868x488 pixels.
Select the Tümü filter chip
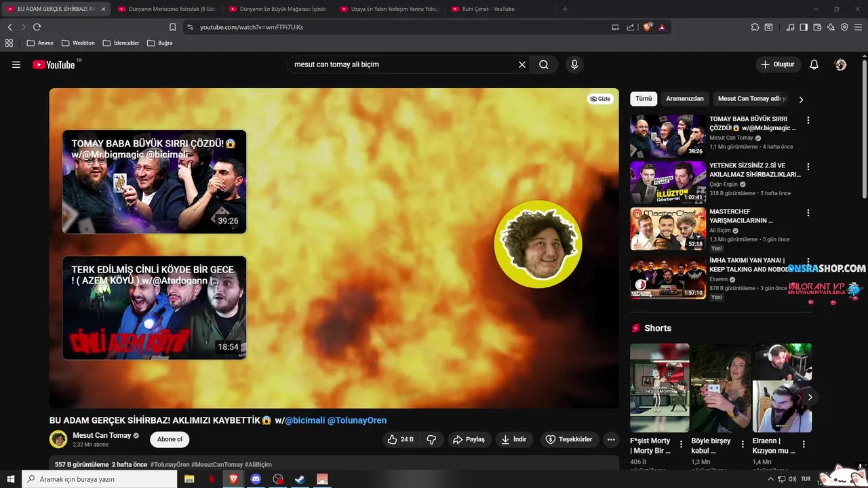click(x=644, y=99)
